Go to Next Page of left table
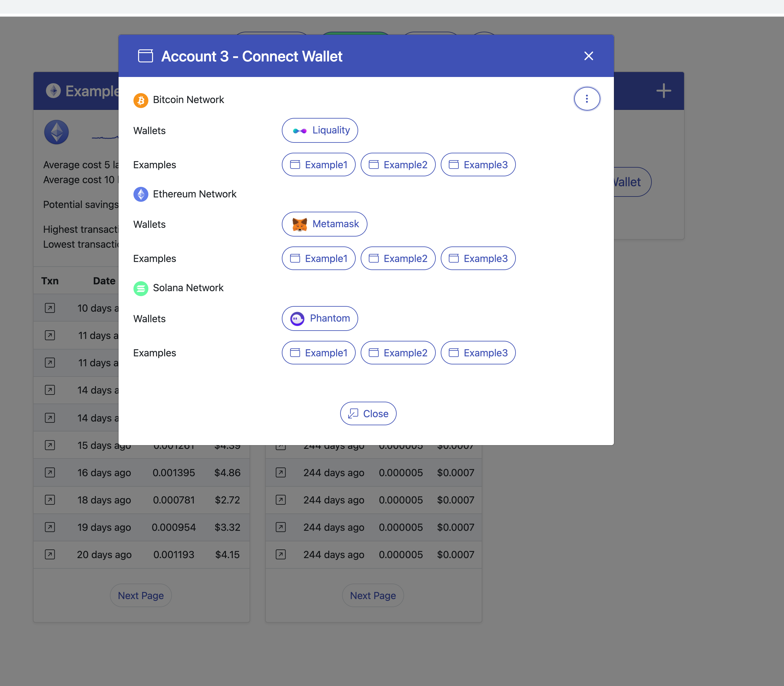Screen dimensions: 784x686 point(141,596)
